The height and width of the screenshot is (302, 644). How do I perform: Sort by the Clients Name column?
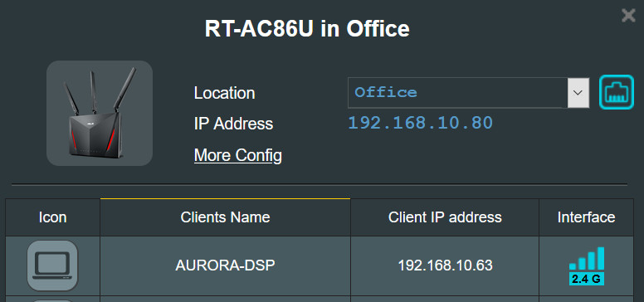click(225, 217)
